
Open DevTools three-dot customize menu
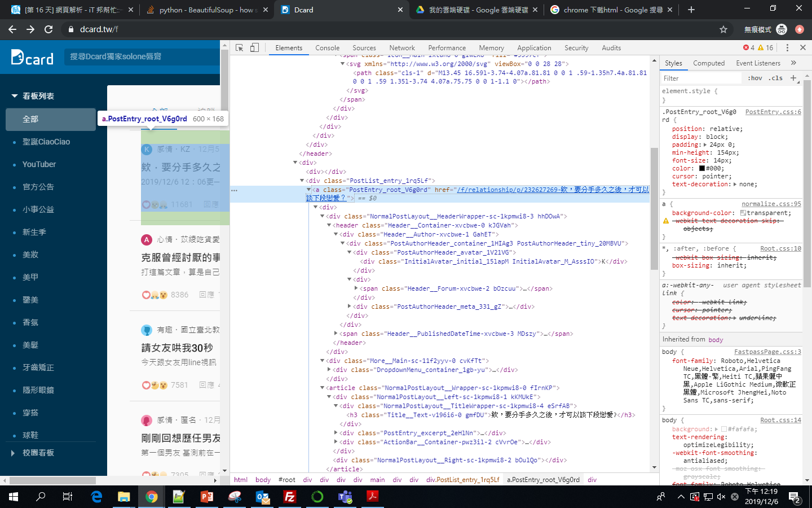tap(787, 48)
